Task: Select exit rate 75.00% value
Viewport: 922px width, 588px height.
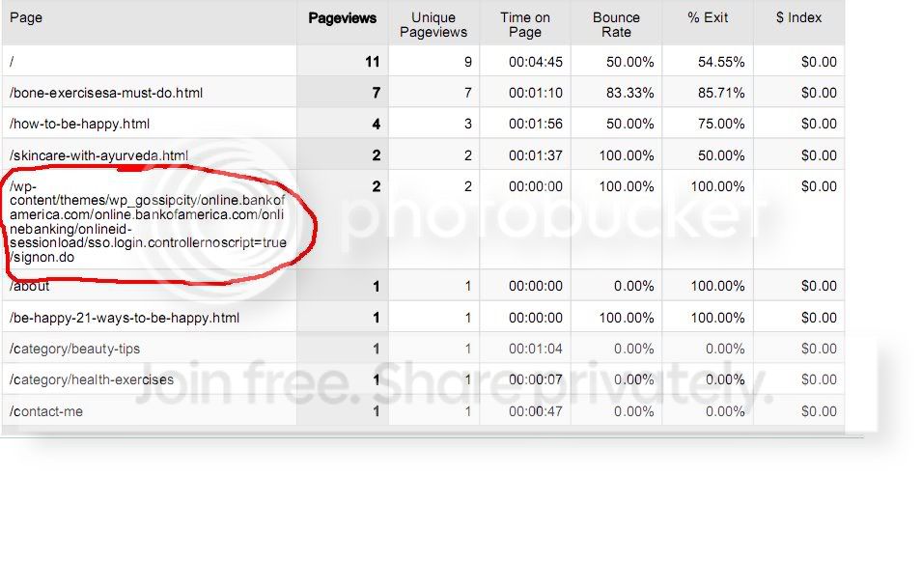Action: [721, 124]
